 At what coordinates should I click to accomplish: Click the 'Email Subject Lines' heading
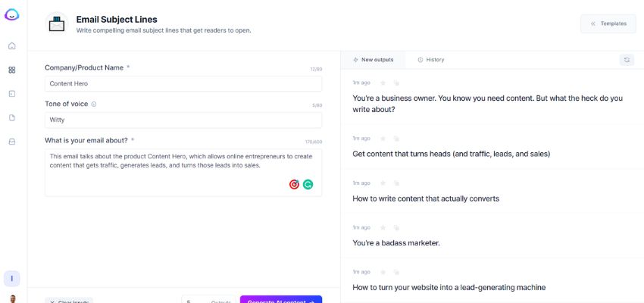click(x=117, y=19)
